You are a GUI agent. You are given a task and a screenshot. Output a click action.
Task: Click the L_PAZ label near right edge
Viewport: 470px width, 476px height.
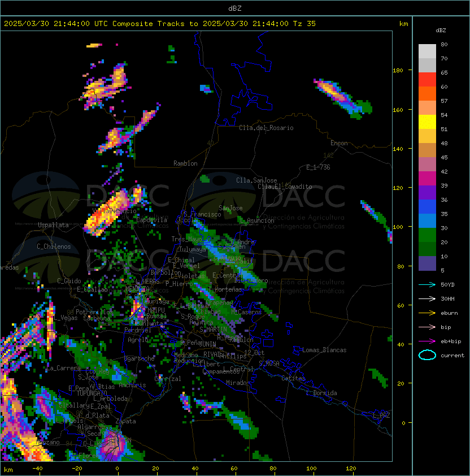(x=381, y=416)
